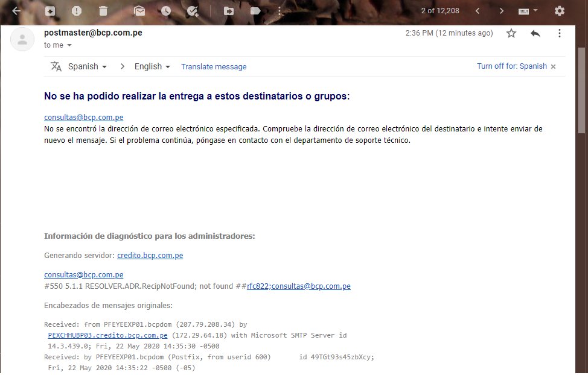The width and height of the screenshot is (588, 375).
Task: Delete this email with the trash icon
Action: pyautogui.click(x=103, y=11)
